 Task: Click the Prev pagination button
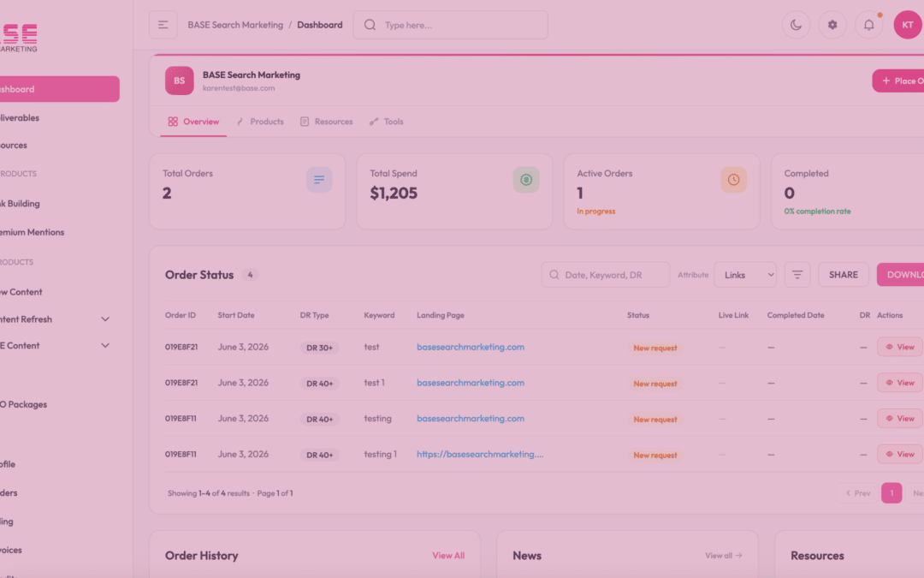coord(858,493)
